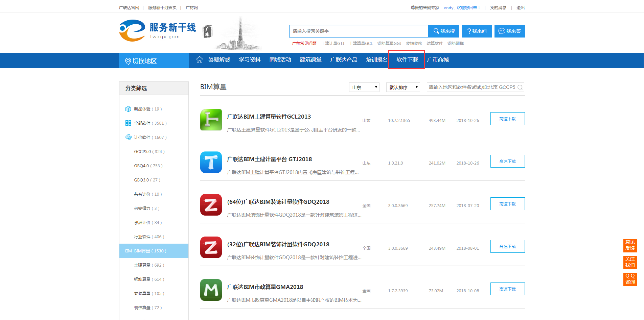Click the 广东常见问题 hot link
Image resolution: width=644 pixels, height=320 pixels.
click(x=304, y=43)
